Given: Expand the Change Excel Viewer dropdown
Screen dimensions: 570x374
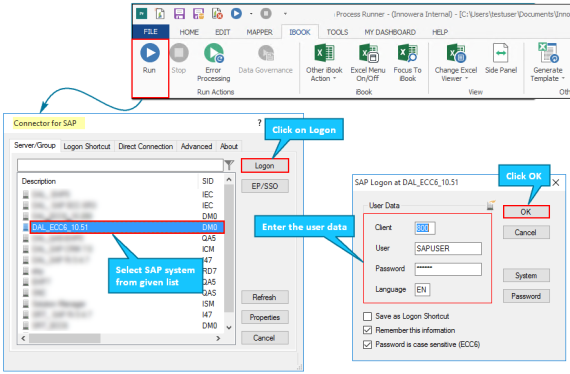Looking at the screenshot, I should tap(466, 79).
